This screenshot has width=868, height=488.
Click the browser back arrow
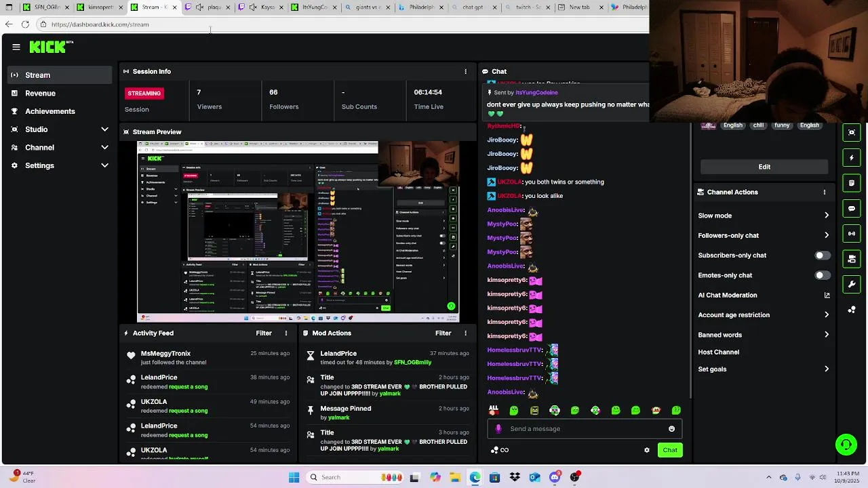[x=8, y=24]
